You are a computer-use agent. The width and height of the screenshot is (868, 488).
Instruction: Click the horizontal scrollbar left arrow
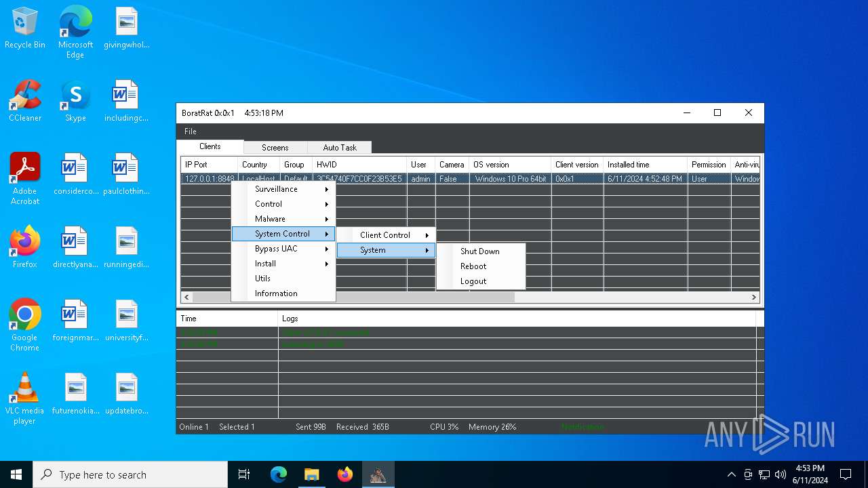pos(187,297)
